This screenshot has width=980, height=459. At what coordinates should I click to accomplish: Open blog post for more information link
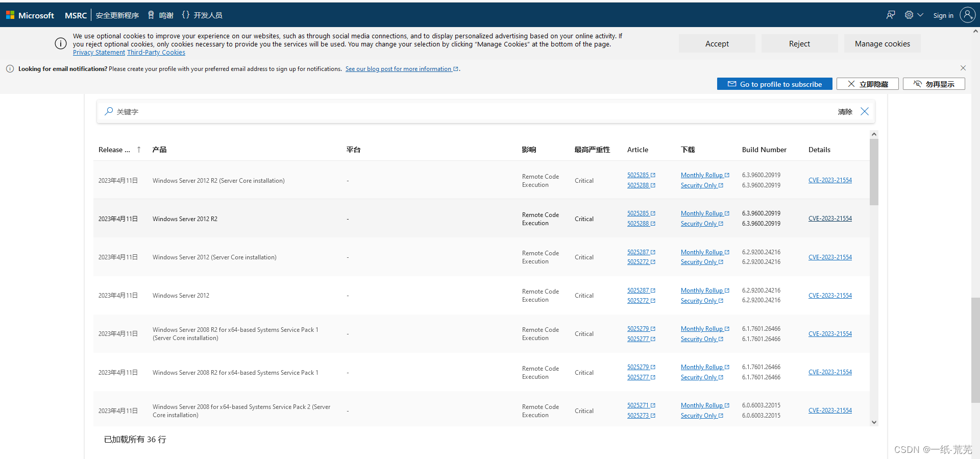[x=402, y=69]
